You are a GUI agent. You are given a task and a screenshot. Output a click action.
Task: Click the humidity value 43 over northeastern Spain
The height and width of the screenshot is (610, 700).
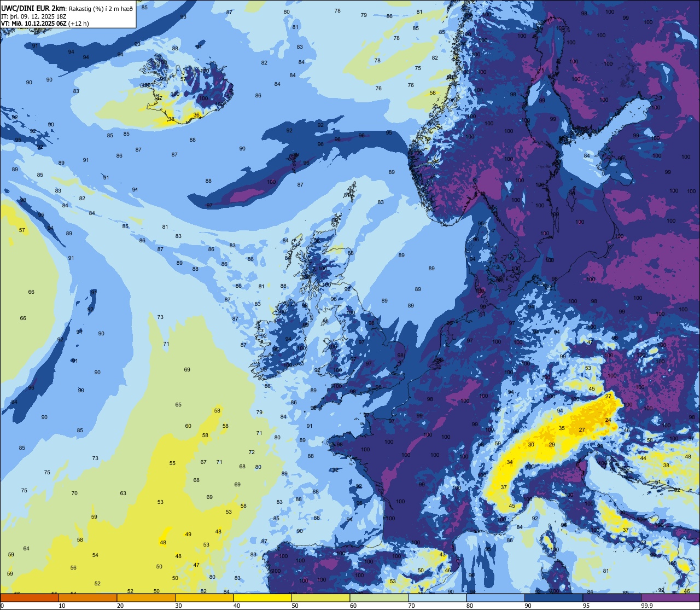442,554
